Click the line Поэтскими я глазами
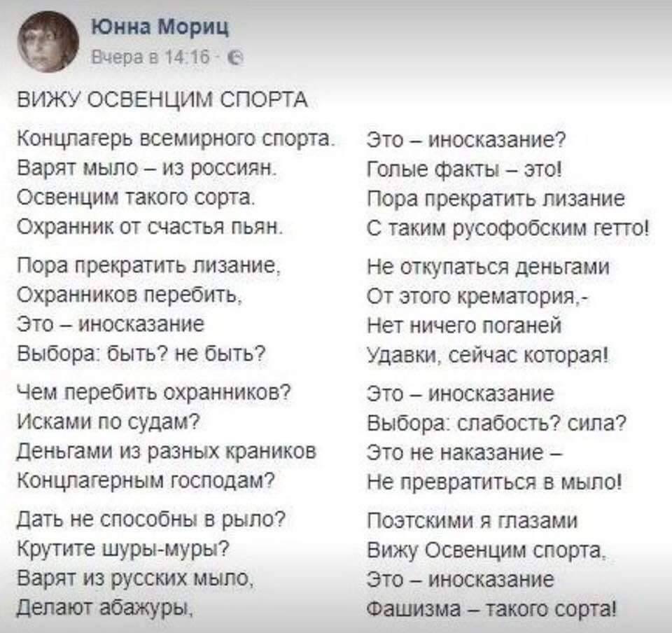The height and width of the screenshot is (633, 672). tap(472, 521)
